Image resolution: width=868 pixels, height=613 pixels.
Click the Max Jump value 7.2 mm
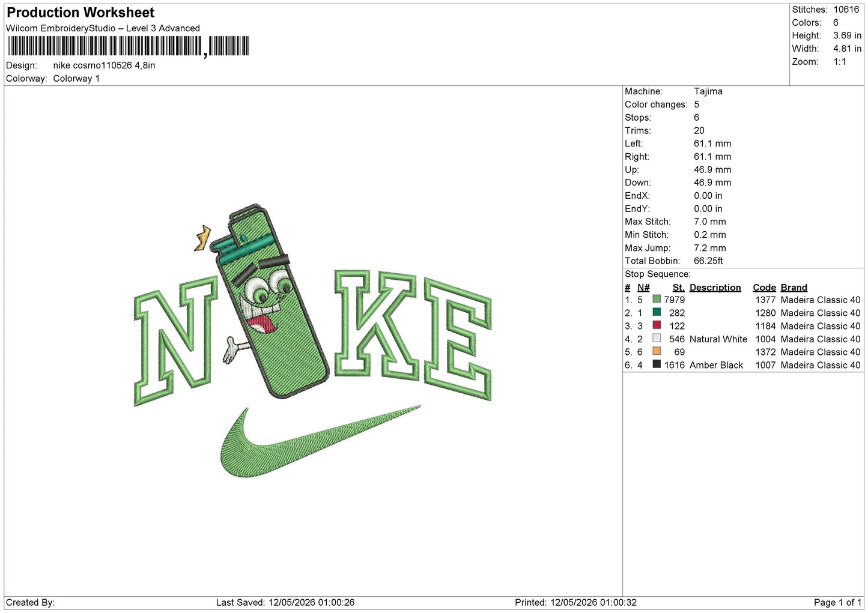709,248
